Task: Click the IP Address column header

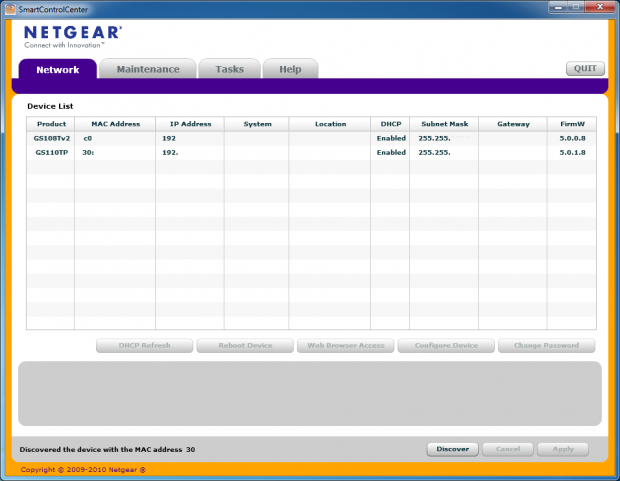Action: tap(189, 124)
